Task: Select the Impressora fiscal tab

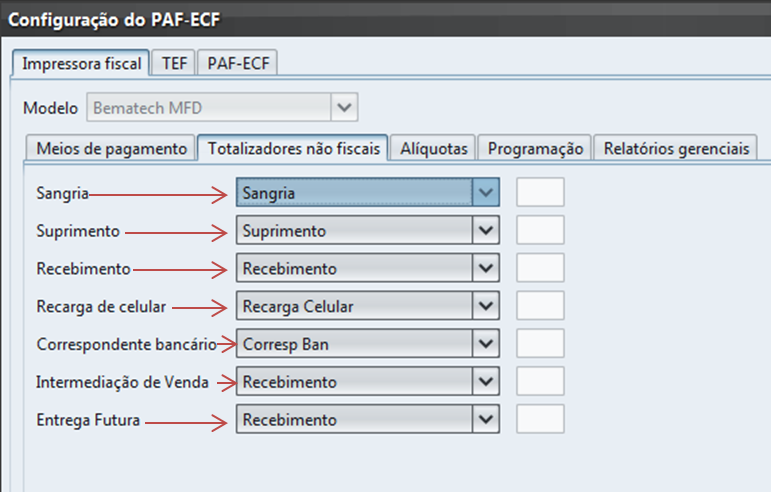Action: pyautogui.click(x=84, y=62)
